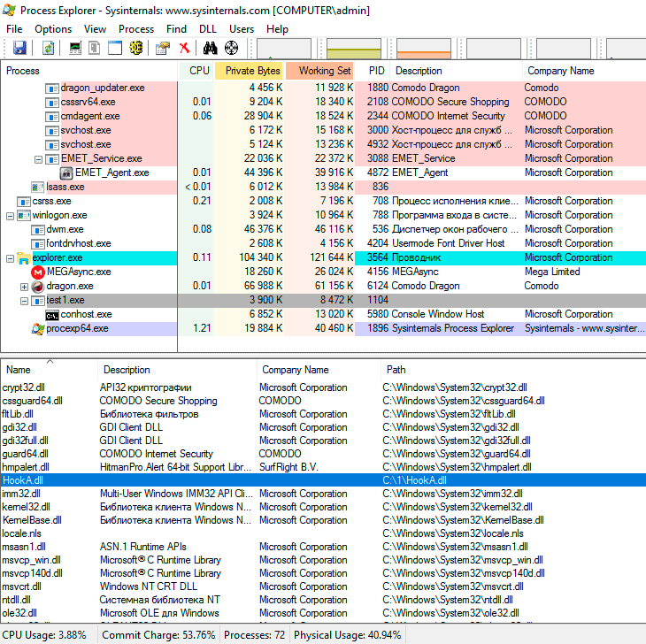Sort by the Working Set column header
Viewport: 646px width, 644px height.
(319, 71)
